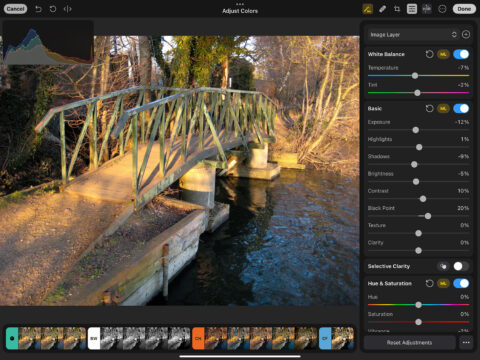The image size is (480, 360).
Task: Select the teal preset group tab
Action: click(12, 338)
